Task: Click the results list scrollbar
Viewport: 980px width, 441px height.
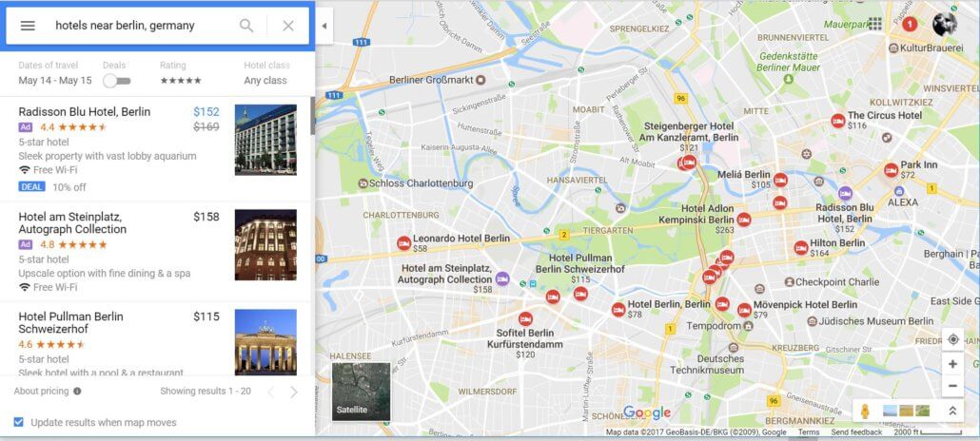Action: 312,116
